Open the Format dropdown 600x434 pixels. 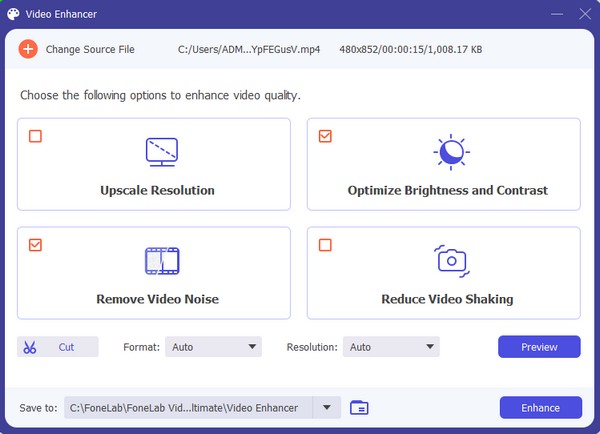pyautogui.click(x=213, y=347)
